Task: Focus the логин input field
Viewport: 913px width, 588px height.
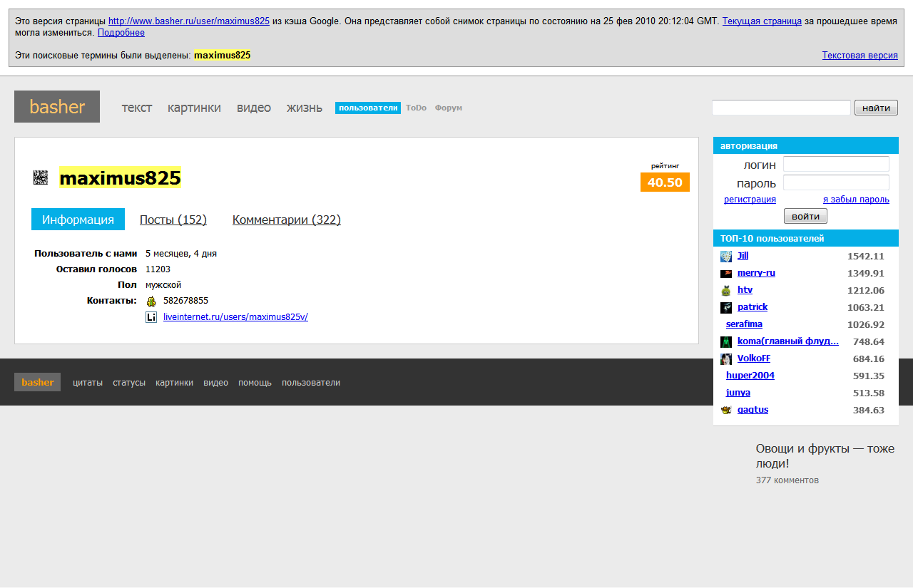Action: [x=836, y=164]
